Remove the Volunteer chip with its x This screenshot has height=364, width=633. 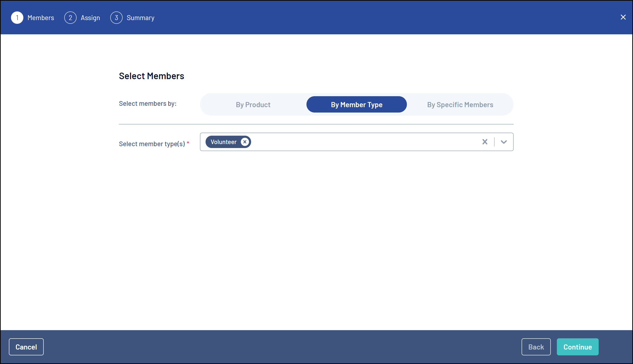tap(245, 142)
